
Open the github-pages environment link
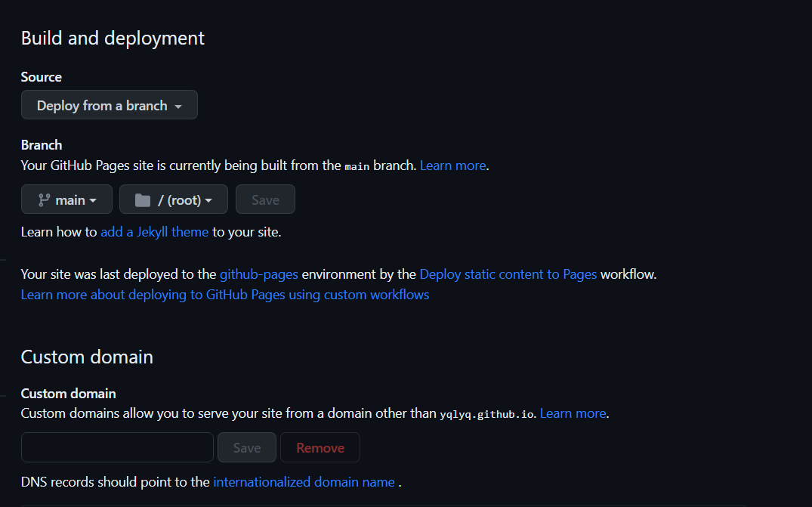[x=258, y=274]
